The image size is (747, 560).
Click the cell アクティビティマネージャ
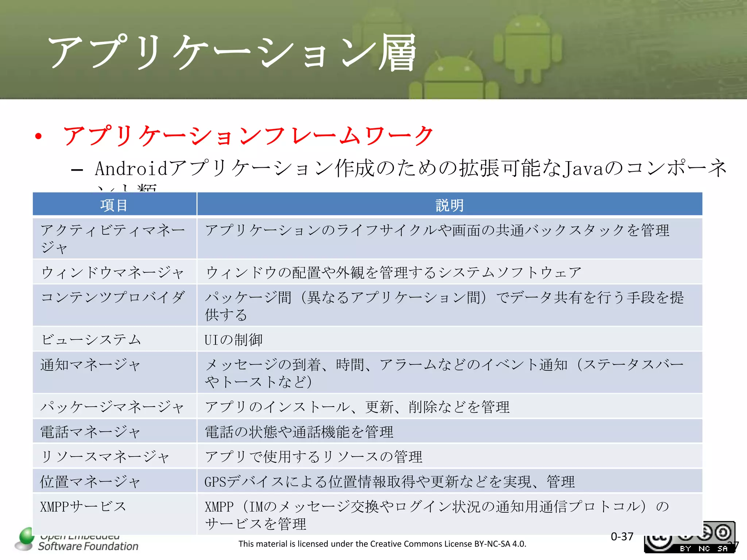(115, 238)
